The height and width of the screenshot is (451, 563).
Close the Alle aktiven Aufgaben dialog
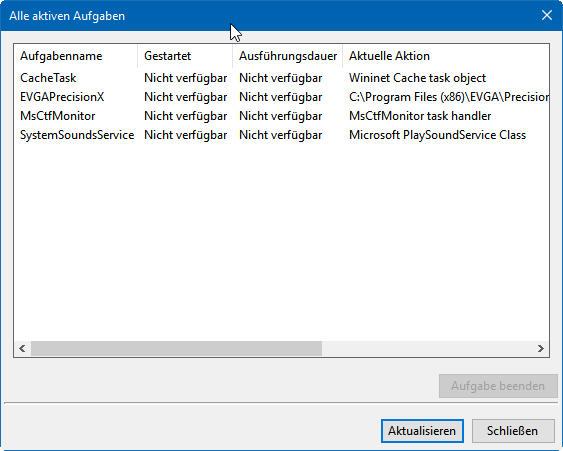(x=546, y=15)
